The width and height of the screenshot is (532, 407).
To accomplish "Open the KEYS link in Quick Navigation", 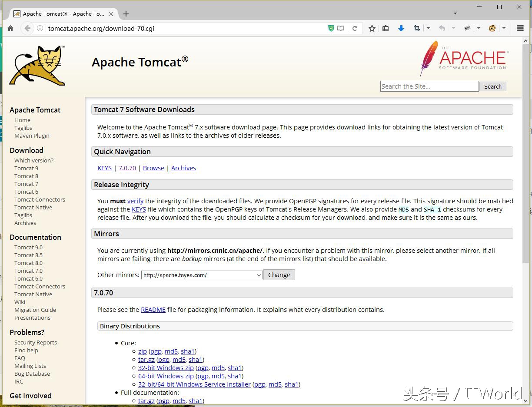I will (104, 168).
